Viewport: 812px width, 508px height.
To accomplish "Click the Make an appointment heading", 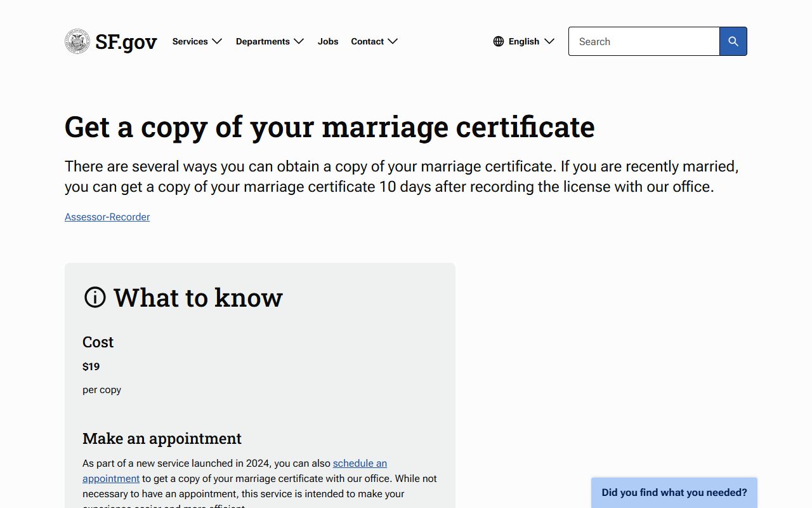I will (x=162, y=439).
